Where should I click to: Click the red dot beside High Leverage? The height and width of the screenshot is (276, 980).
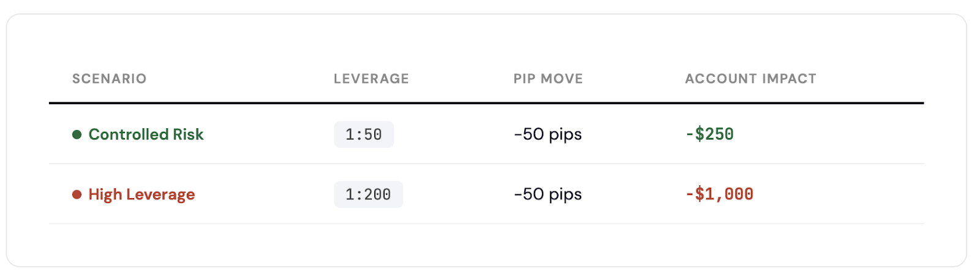click(77, 194)
